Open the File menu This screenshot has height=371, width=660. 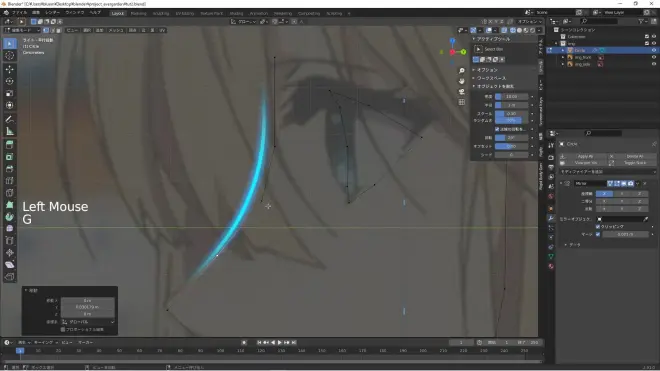tap(19, 13)
